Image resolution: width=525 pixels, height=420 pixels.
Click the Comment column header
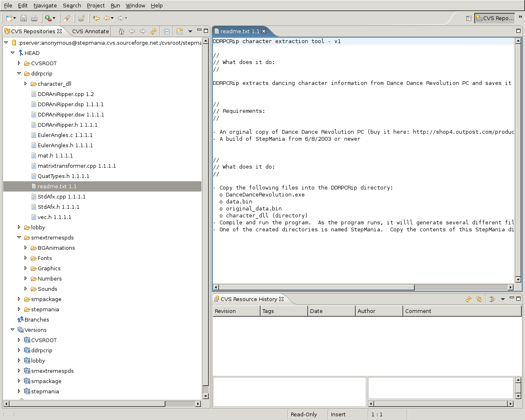[x=462, y=311]
